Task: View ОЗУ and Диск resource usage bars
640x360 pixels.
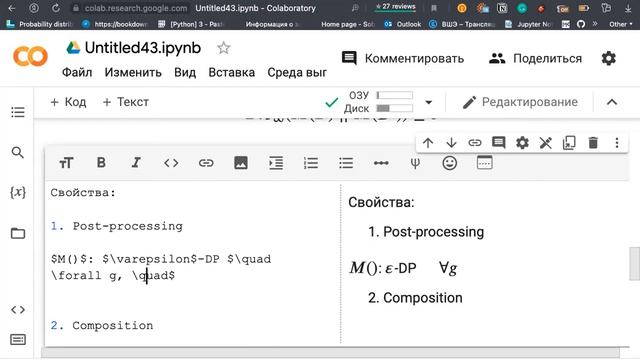Action: click(378, 102)
